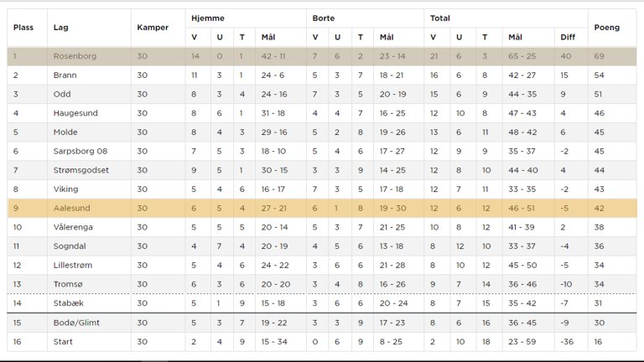Click on Molde team name
The width and height of the screenshot is (644, 362).
tap(65, 132)
